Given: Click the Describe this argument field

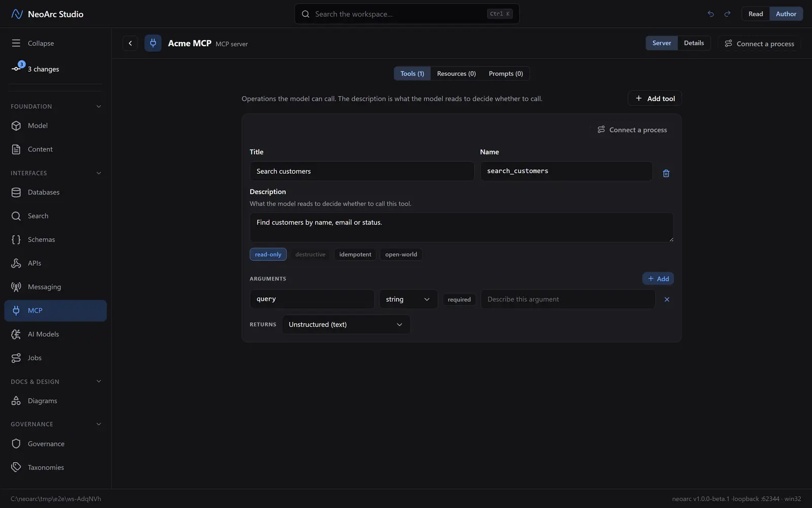Looking at the screenshot, I should (568, 299).
